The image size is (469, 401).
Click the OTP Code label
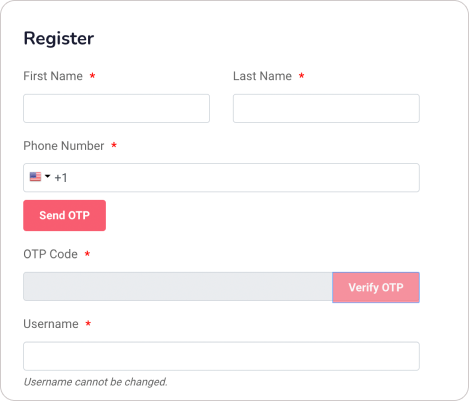(50, 254)
